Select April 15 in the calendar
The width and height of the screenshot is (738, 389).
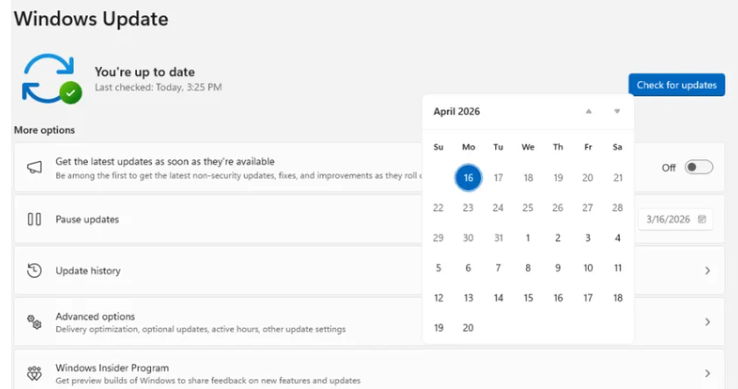click(x=528, y=298)
